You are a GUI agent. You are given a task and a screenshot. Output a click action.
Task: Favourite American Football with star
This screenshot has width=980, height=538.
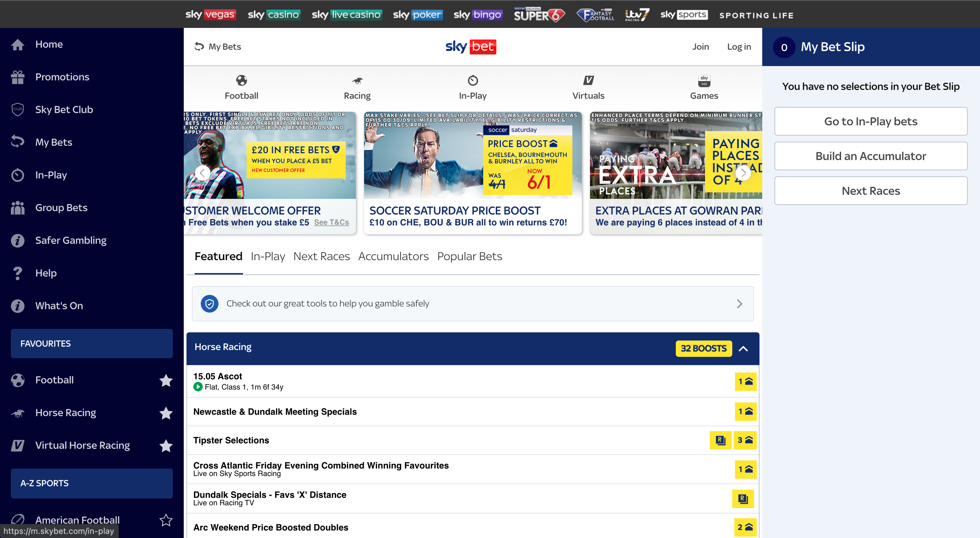tap(166, 521)
